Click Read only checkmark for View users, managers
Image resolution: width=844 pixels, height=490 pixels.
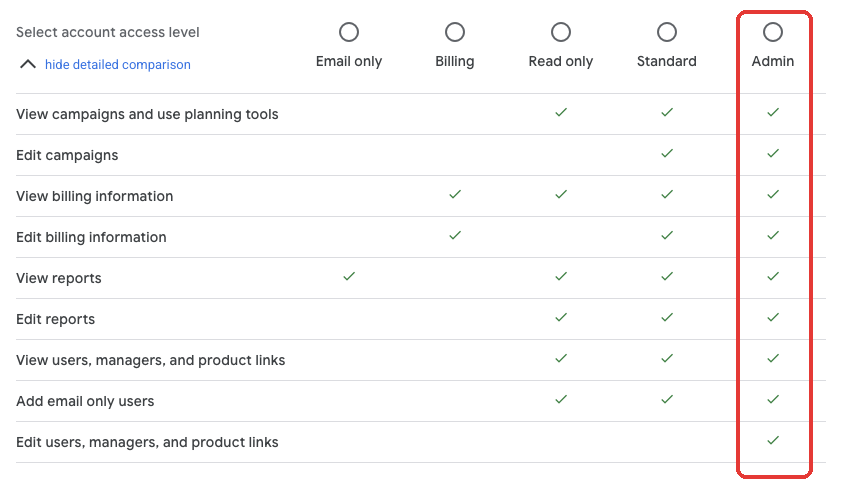(561, 358)
